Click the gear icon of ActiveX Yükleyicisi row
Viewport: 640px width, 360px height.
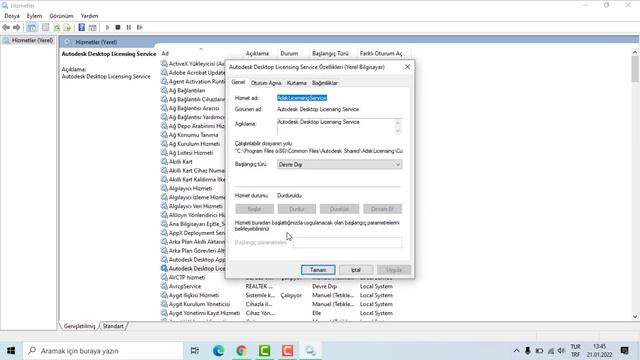click(164, 64)
